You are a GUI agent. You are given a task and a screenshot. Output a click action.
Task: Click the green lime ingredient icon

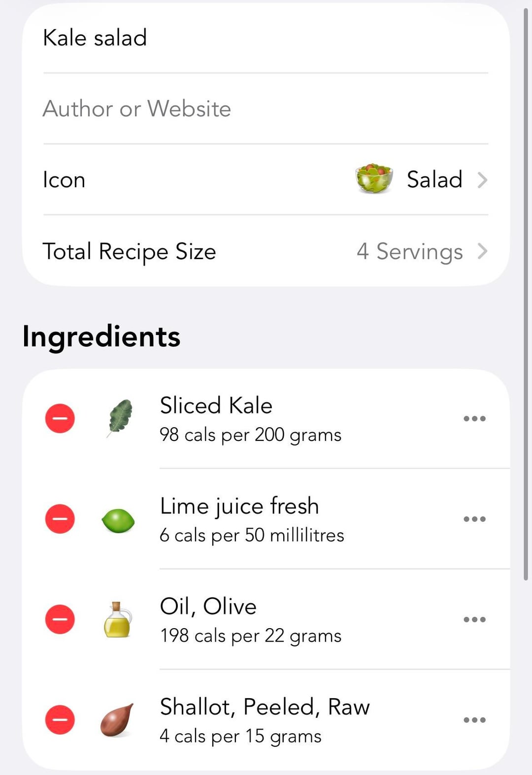(x=118, y=520)
